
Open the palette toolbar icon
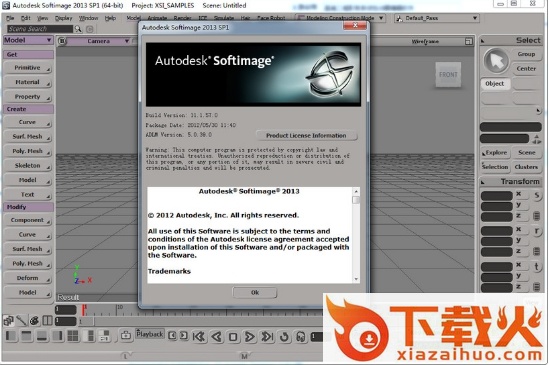[34, 321]
